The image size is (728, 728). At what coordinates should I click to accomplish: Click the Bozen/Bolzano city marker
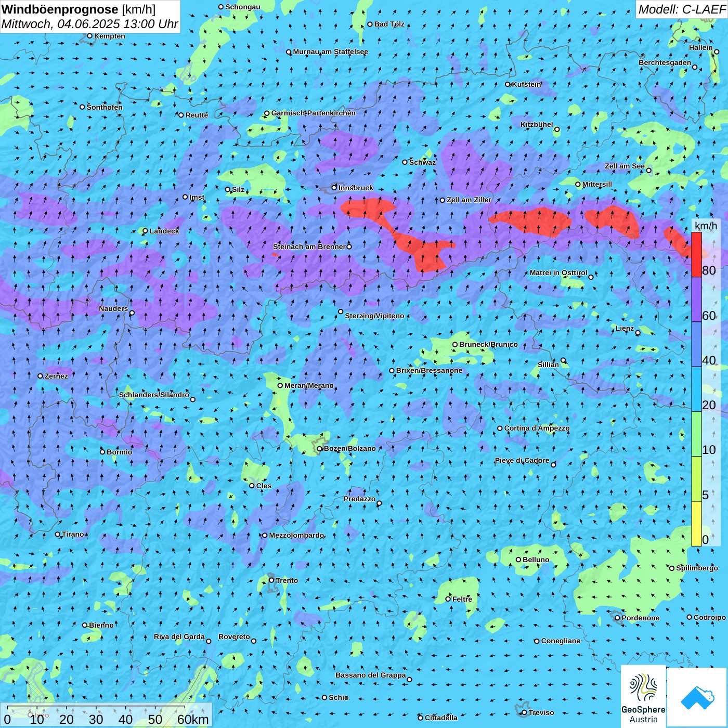coord(320,449)
